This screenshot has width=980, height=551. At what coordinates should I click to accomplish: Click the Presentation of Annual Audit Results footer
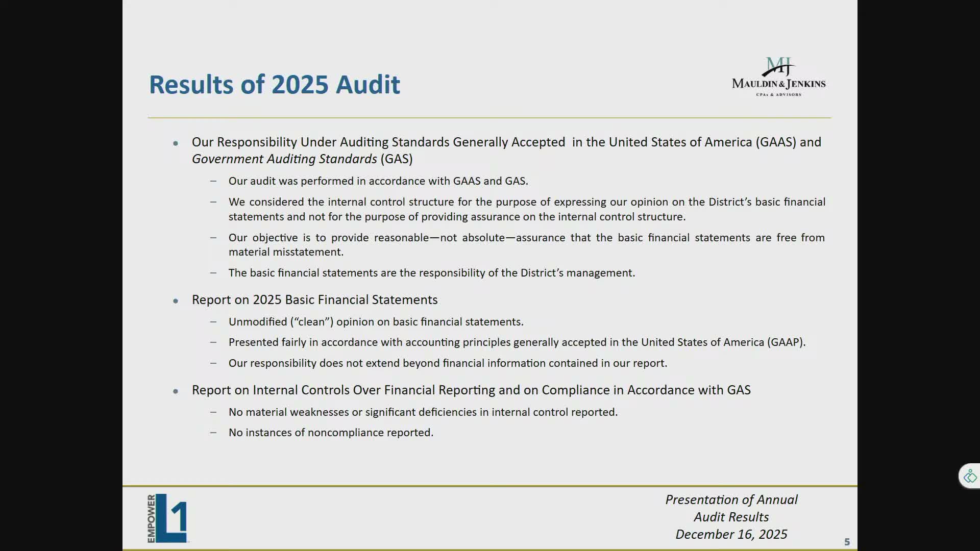point(731,508)
